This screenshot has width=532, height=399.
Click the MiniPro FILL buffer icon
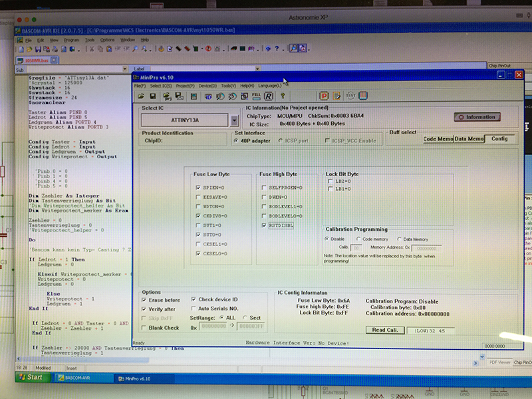256,96
